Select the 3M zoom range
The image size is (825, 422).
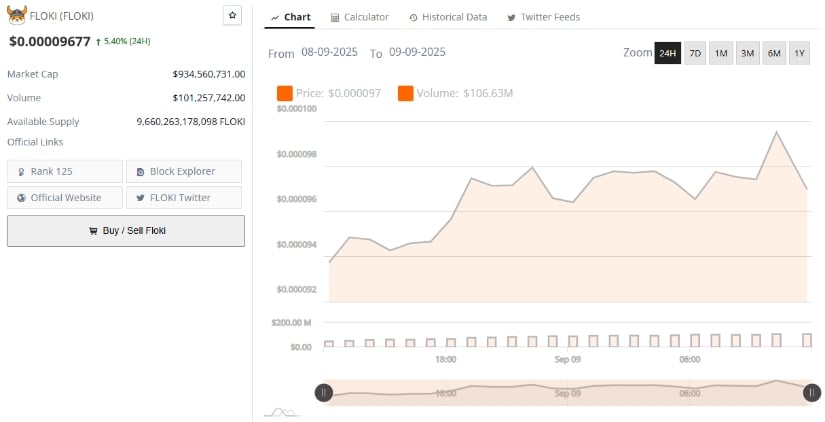tap(748, 53)
